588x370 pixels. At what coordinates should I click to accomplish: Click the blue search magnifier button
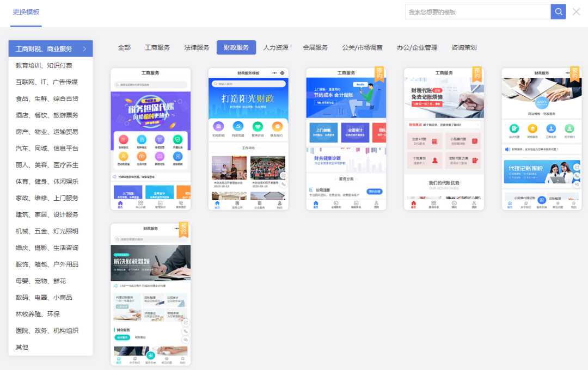click(558, 11)
